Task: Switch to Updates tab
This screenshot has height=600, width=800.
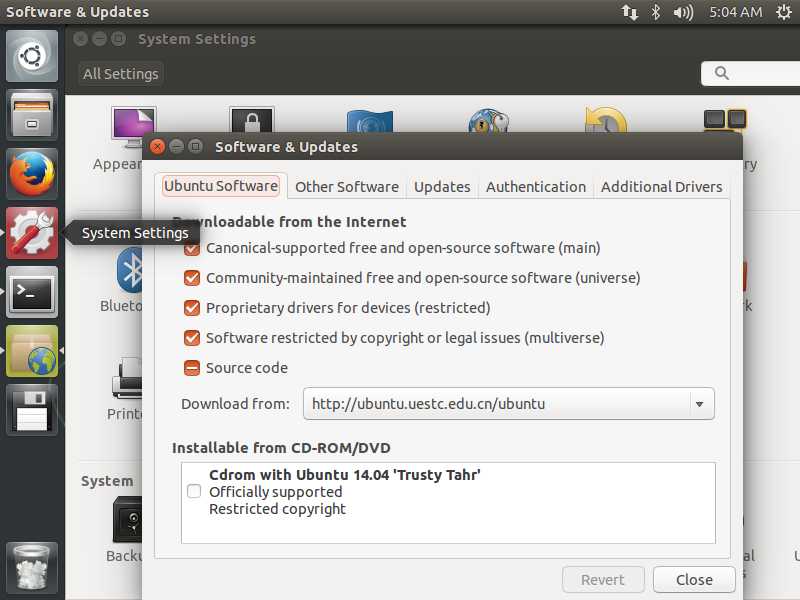Action: (442, 187)
